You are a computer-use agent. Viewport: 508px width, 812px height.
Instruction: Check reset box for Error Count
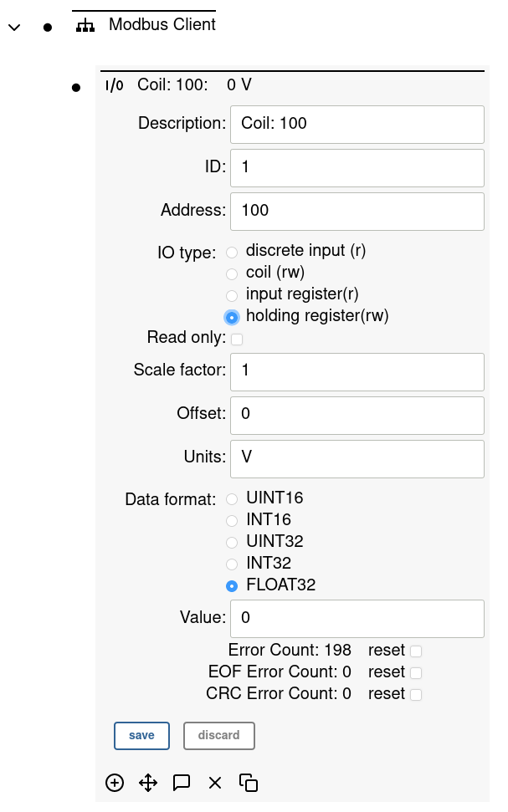tap(416, 651)
